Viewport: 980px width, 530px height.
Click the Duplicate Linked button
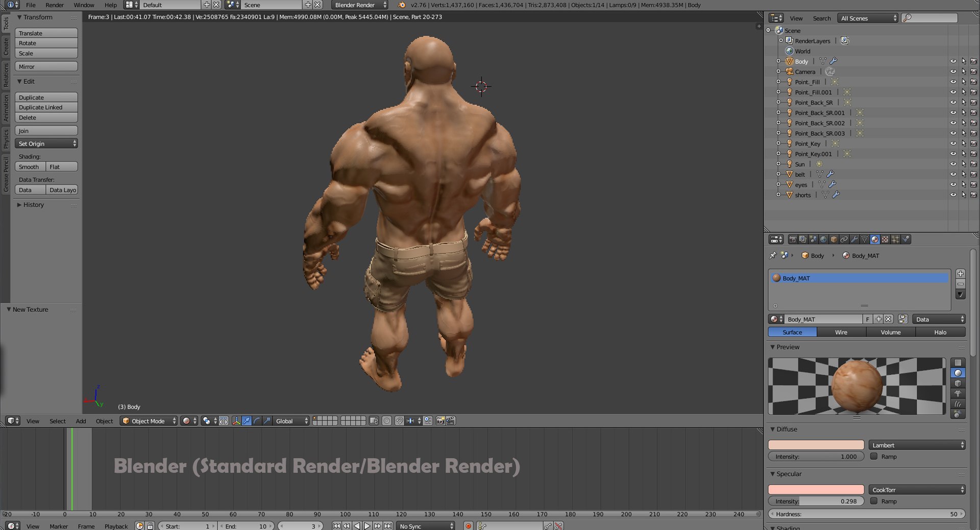(x=46, y=107)
